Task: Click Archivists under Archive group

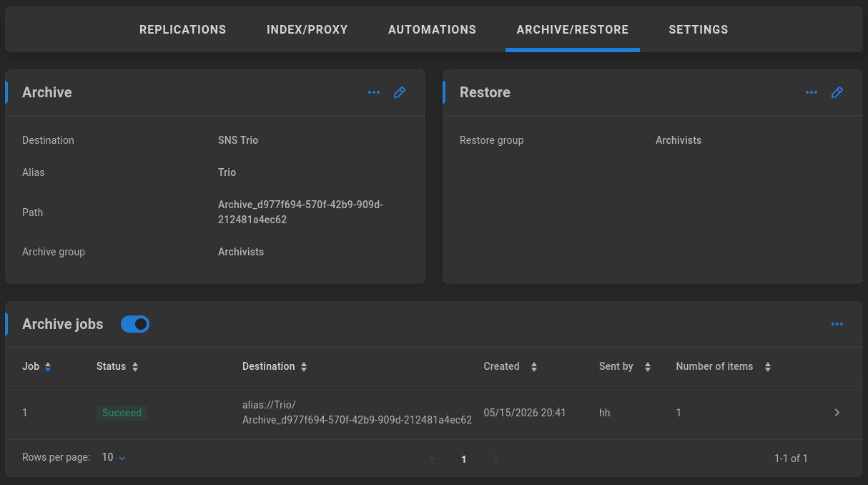Action: [241, 252]
